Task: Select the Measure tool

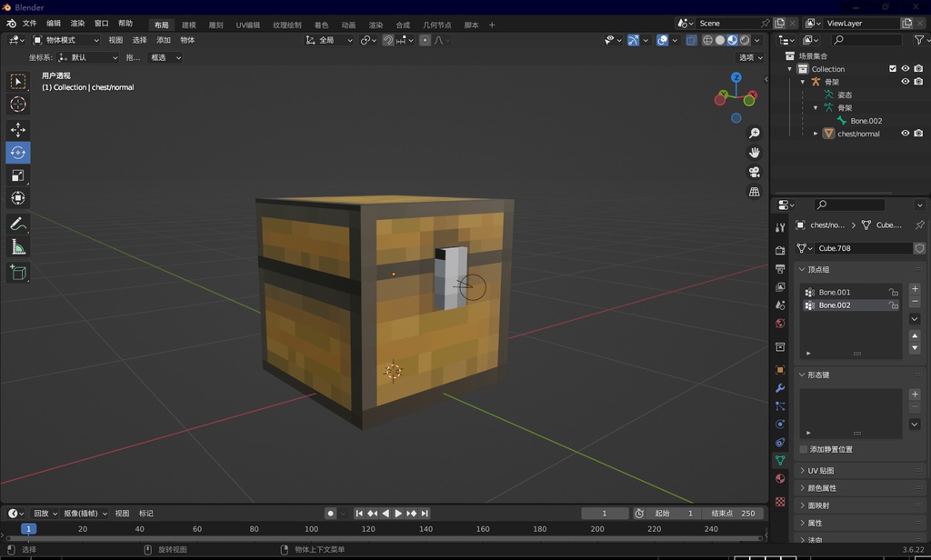Action: tap(18, 247)
